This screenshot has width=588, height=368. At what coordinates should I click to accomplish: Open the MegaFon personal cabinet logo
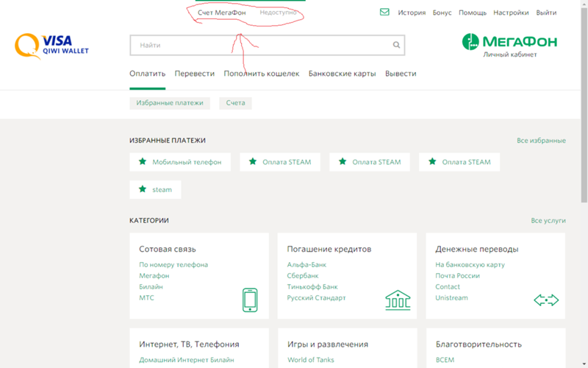(509, 46)
